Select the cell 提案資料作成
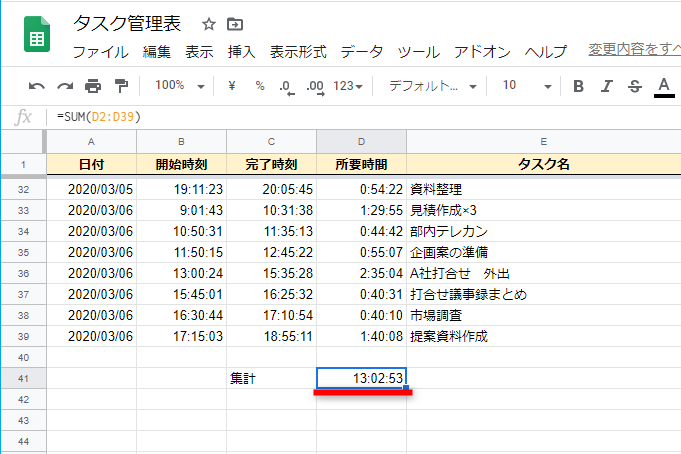681x454 pixels. 544,336
